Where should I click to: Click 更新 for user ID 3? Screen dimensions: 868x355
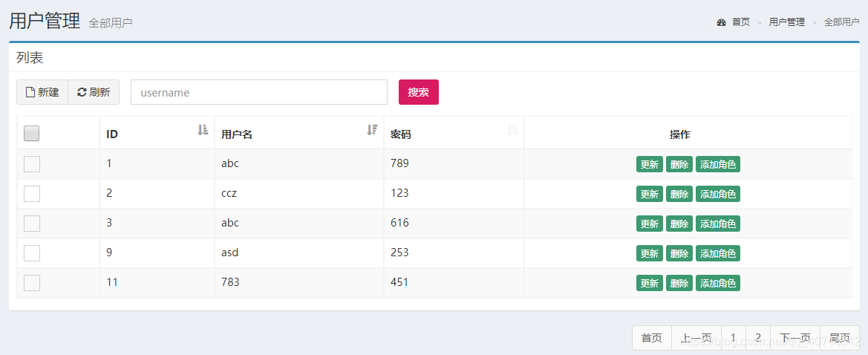point(650,224)
